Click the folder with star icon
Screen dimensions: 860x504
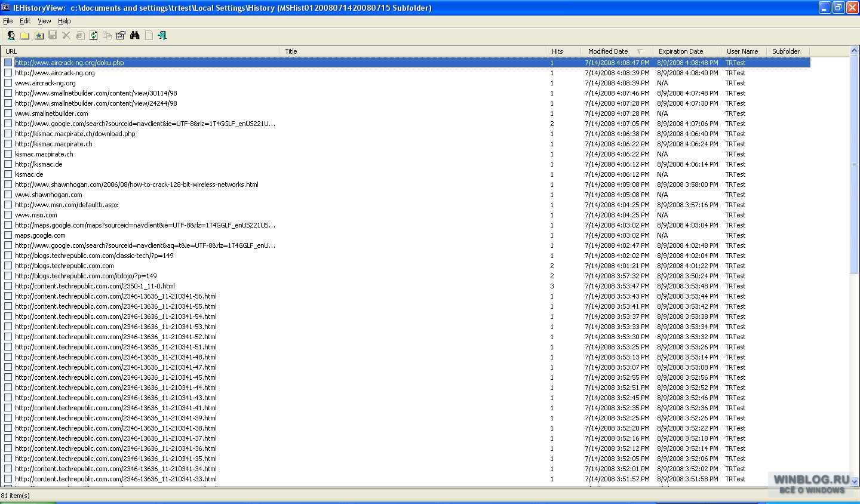[x=39, y=36]
